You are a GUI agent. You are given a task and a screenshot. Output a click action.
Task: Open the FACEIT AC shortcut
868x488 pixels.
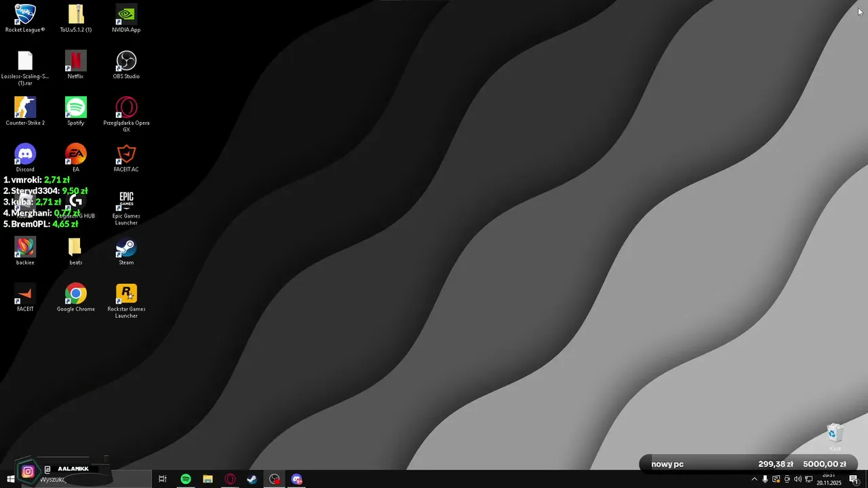tap(126, 158)
